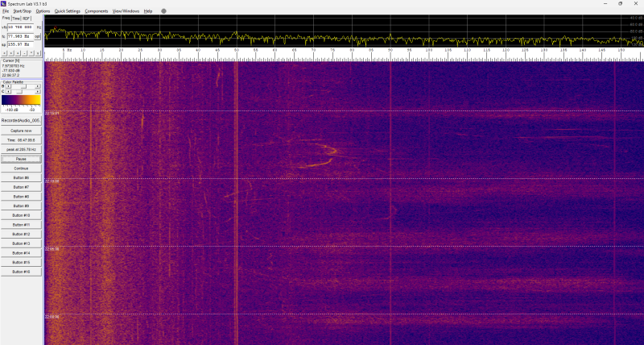
Task: Switch to the RDF tab
Action: click(27, 19)
